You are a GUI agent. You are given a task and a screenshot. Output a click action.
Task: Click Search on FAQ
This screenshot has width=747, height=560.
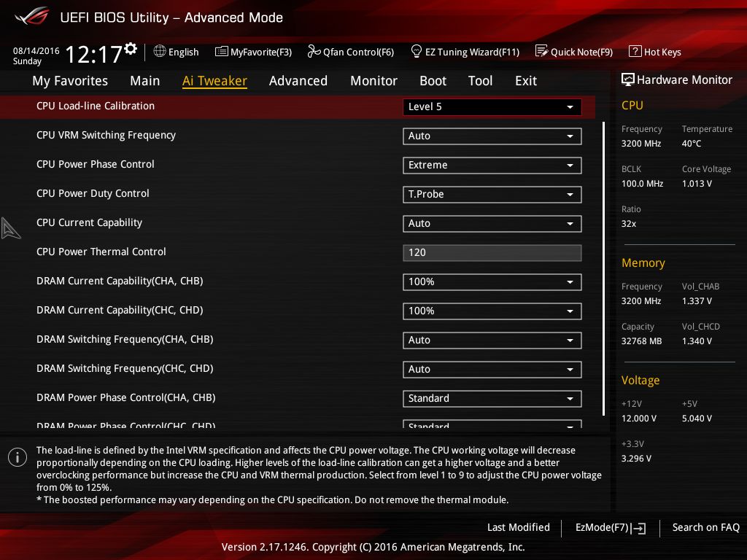click(x=705, y=528)
